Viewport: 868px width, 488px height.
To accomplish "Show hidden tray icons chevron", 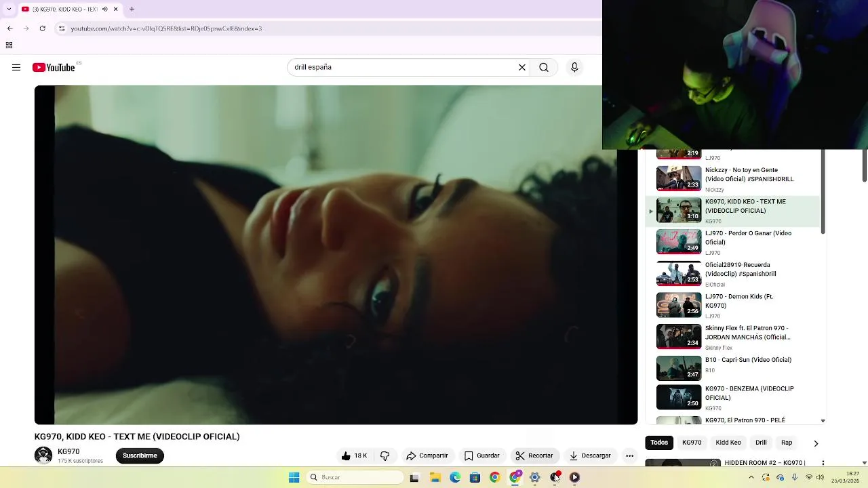I will [753, 477].
